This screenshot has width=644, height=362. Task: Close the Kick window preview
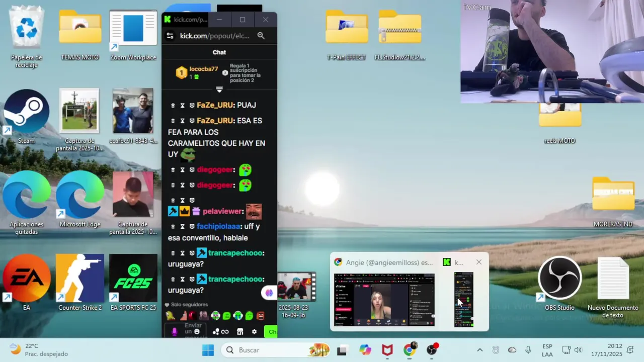[x=479, y=262]
